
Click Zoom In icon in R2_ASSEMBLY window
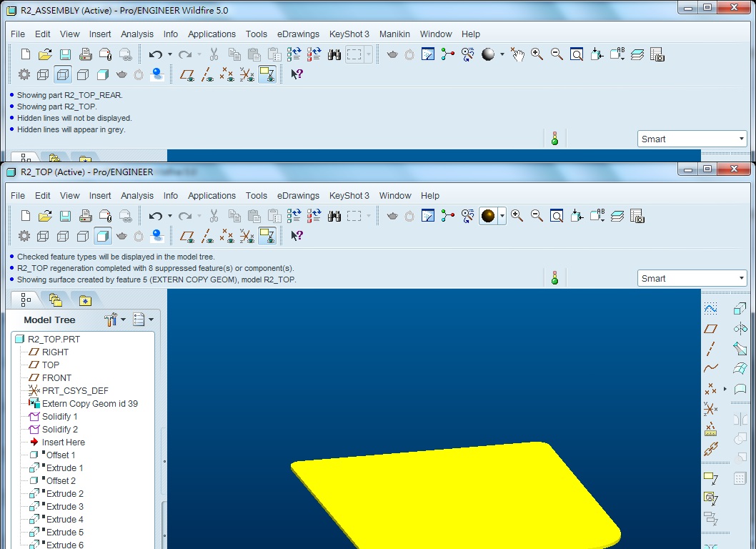pos(537,54)
